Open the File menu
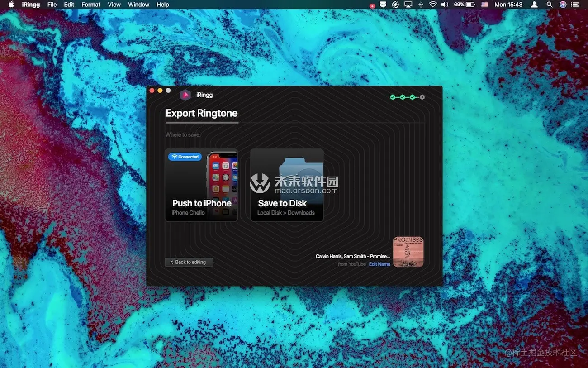 coord(52,5)
